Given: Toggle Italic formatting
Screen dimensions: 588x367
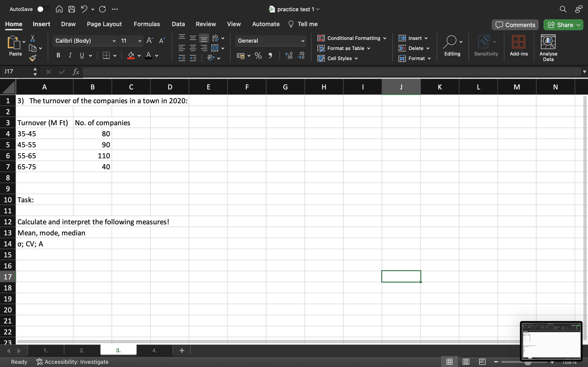Looking at the screenshot, I should [70, 56].
